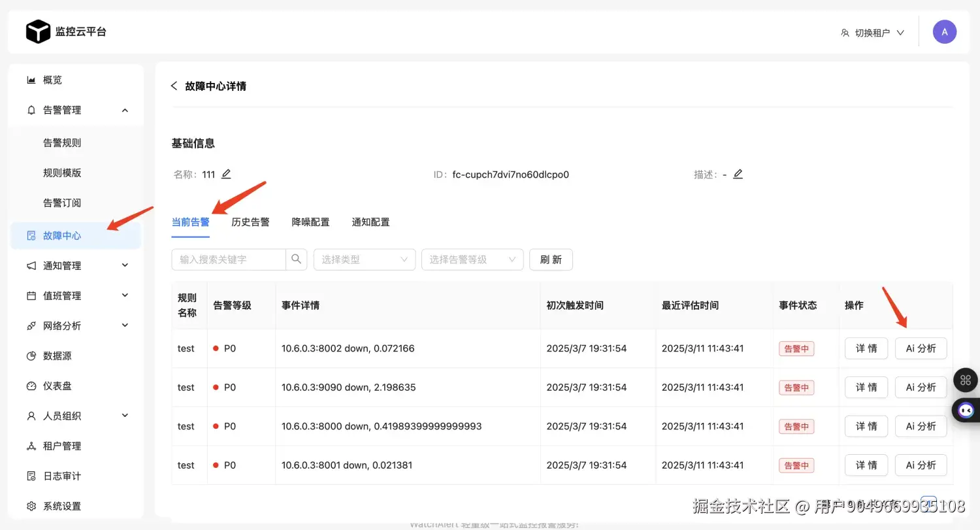The image size is (980, 530).
Task: Click the 日志审计 icon
Action: point(31,476)
